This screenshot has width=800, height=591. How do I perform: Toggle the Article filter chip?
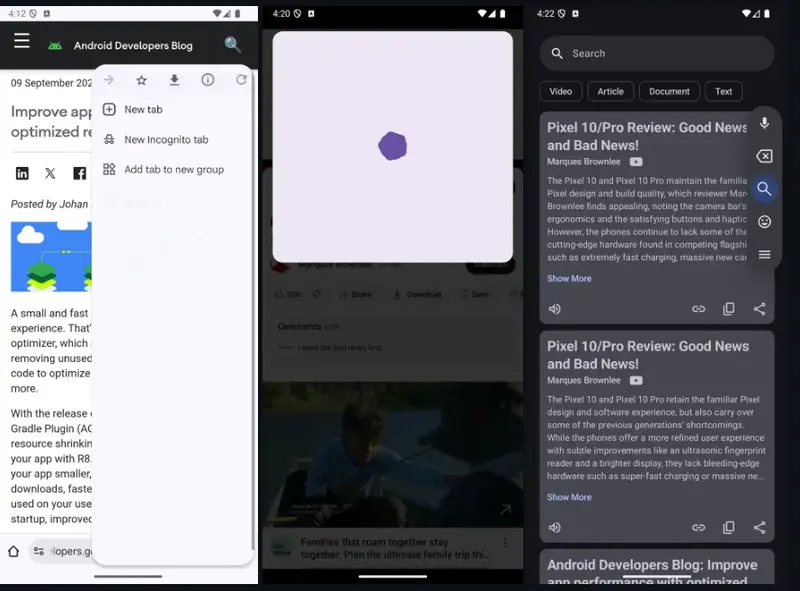(610, 91)
